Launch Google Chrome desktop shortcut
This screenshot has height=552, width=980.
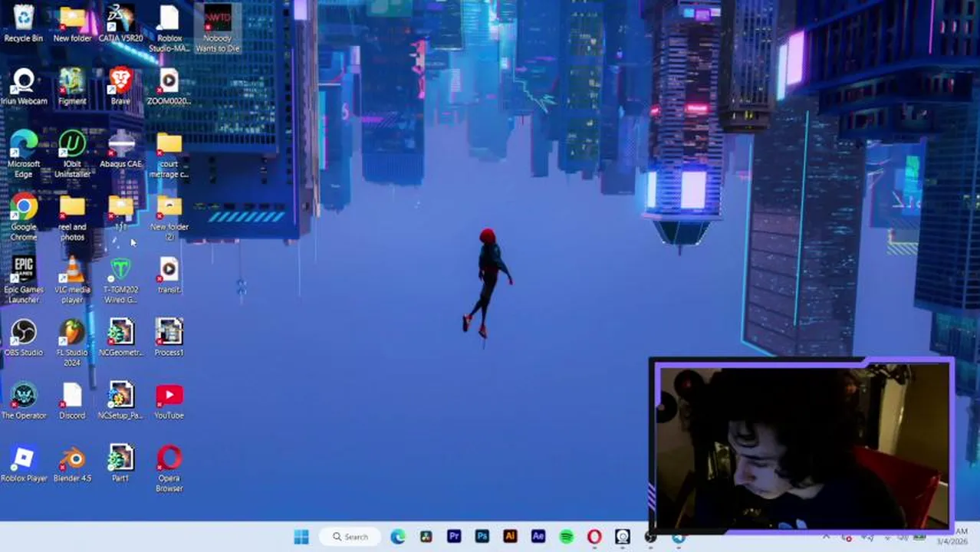[x=24, y=218]
